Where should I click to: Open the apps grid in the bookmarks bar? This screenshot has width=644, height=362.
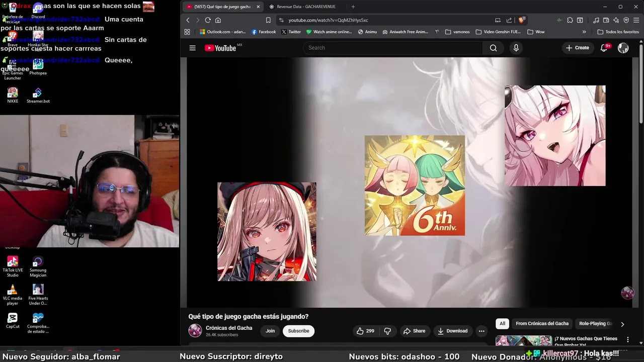pos(187,32)
